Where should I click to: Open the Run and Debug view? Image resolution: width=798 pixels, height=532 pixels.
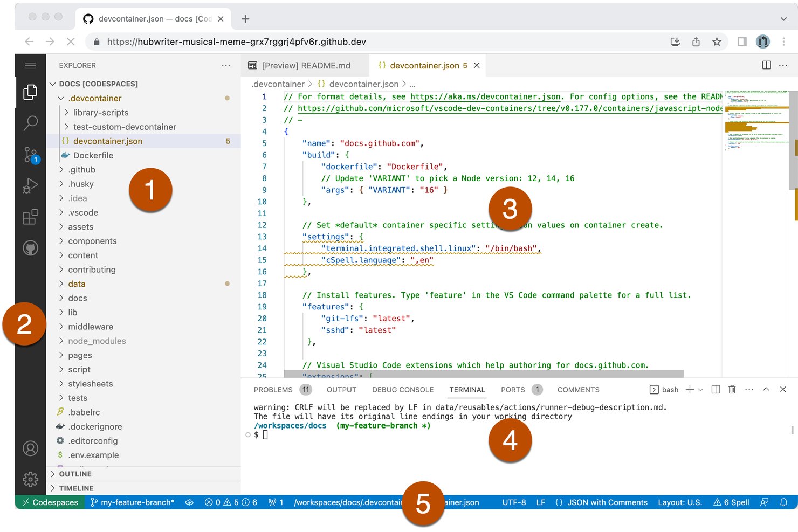point(30,185)
